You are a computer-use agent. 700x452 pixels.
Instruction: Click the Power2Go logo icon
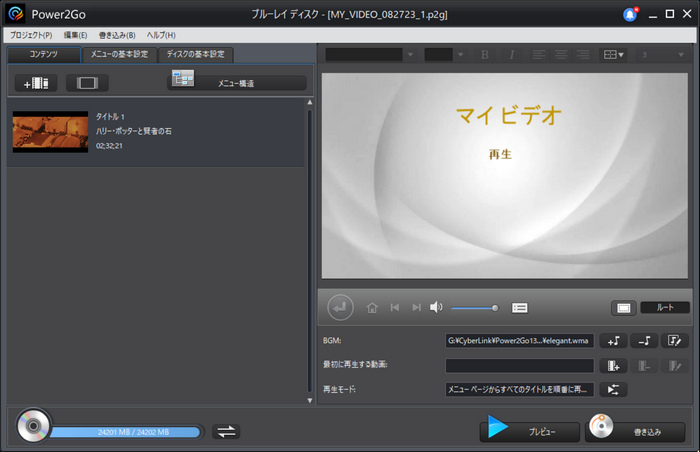click(x=16, y=14)
